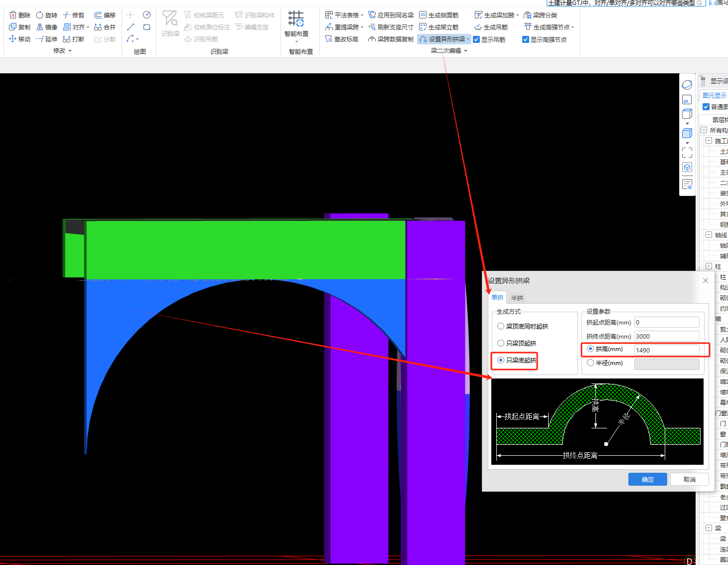Click the 拱高 value input field
This screenshot has height=565, width=728.
(x=667, y=350)
